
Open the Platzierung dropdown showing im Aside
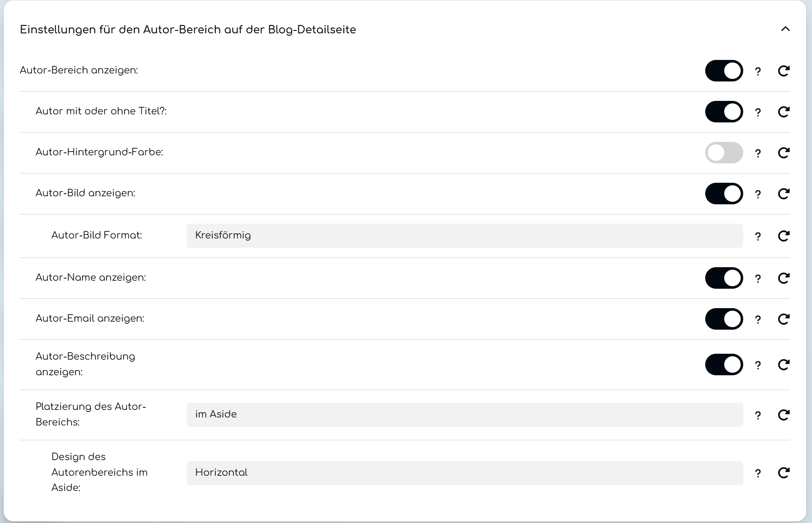(464, 415)
